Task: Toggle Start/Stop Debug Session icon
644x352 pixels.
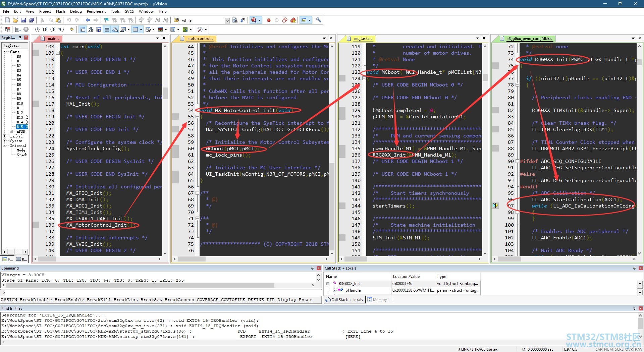Action: 254,20
